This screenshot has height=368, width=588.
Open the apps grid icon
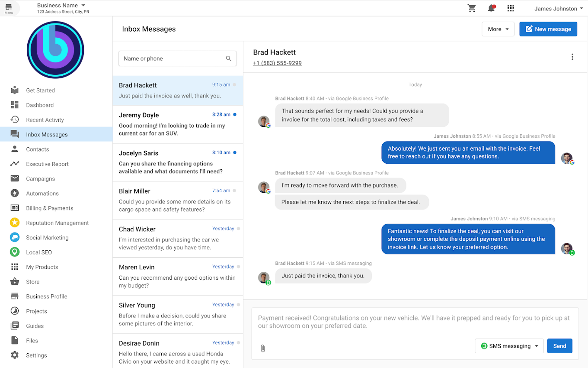coord(511,8)
